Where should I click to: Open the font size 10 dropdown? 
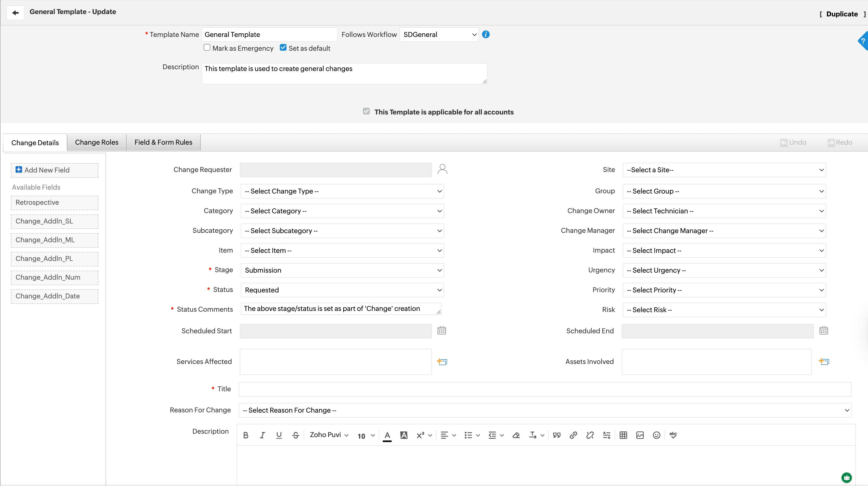[366, 436]
